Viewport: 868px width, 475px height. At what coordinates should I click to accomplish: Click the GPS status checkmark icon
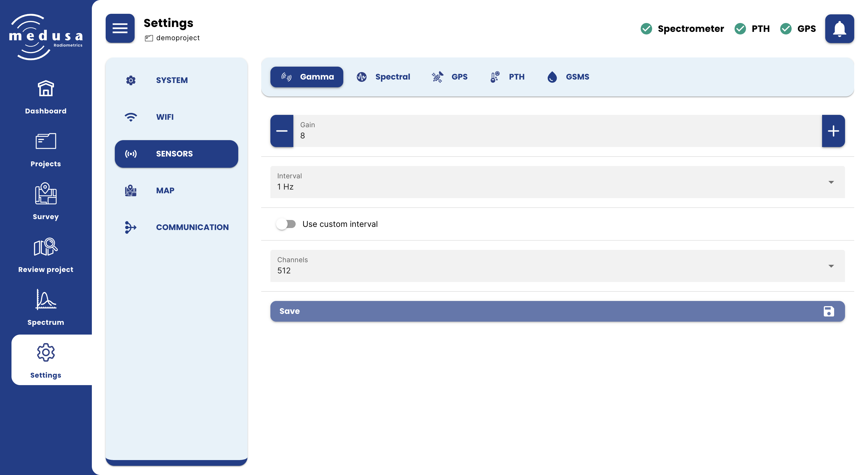[x=786, y=29]
